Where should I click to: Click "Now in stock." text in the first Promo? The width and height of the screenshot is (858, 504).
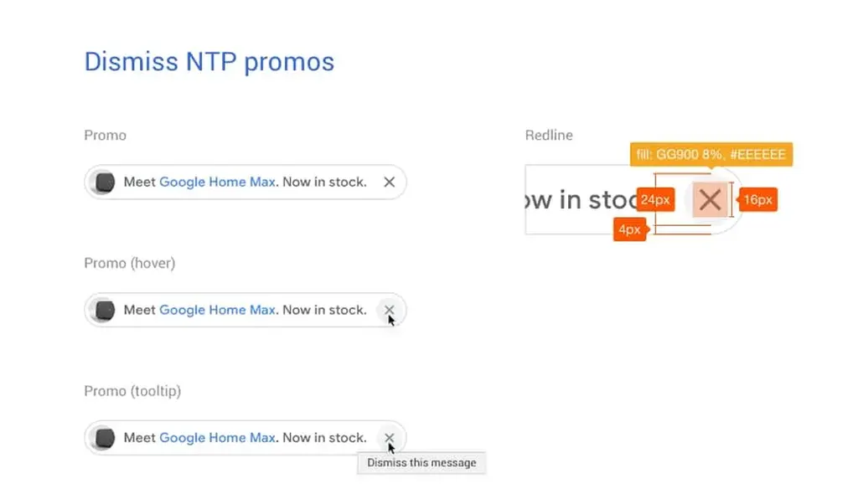point(324,182)
